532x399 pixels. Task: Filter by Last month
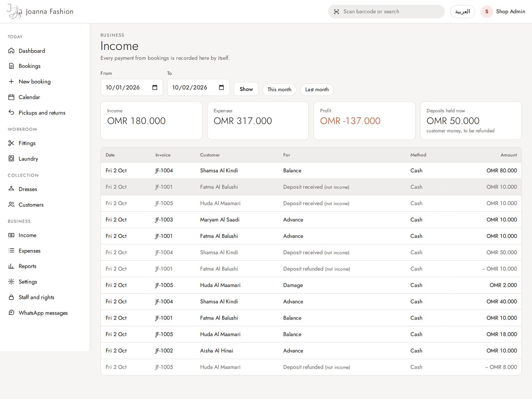[x=317, y=90]
